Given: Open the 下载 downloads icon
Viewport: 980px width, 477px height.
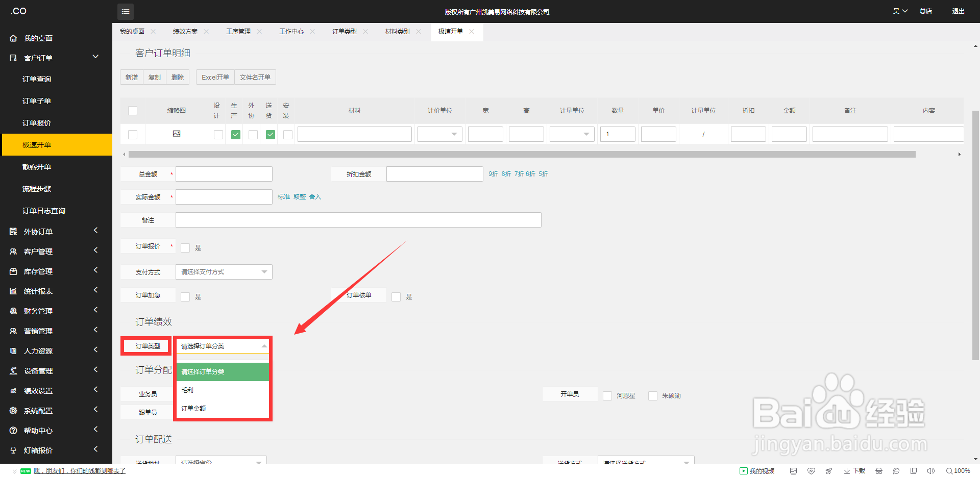Looking at the screenshot, I should 854,471.
